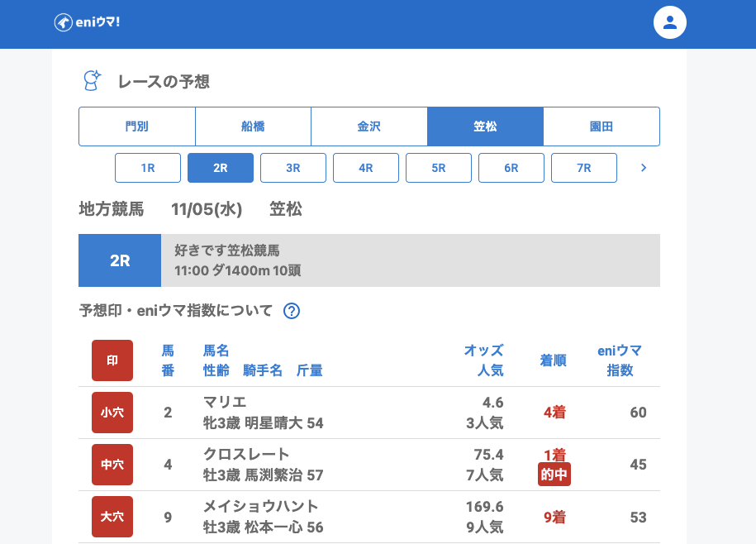
Task: Choose the 3R race button
Action: (293, 168)
